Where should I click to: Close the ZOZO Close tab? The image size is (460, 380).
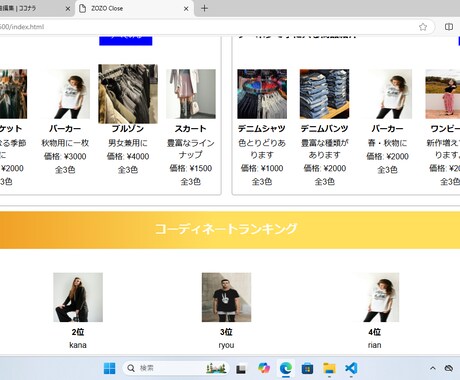[x=186, y=9]
